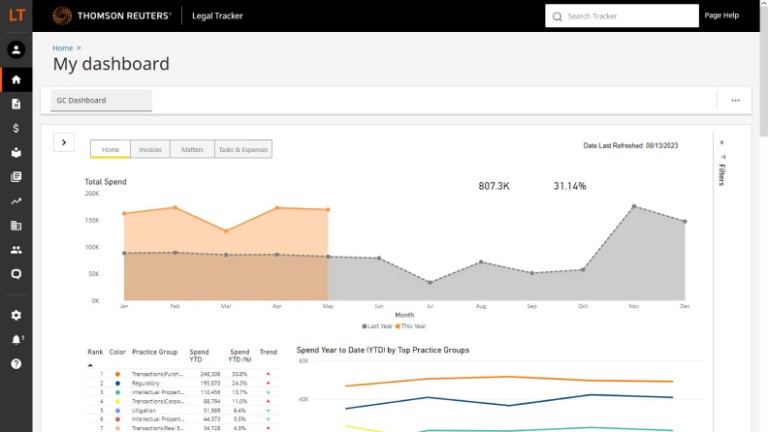Click the trend line analytics icon

point(15,201)
